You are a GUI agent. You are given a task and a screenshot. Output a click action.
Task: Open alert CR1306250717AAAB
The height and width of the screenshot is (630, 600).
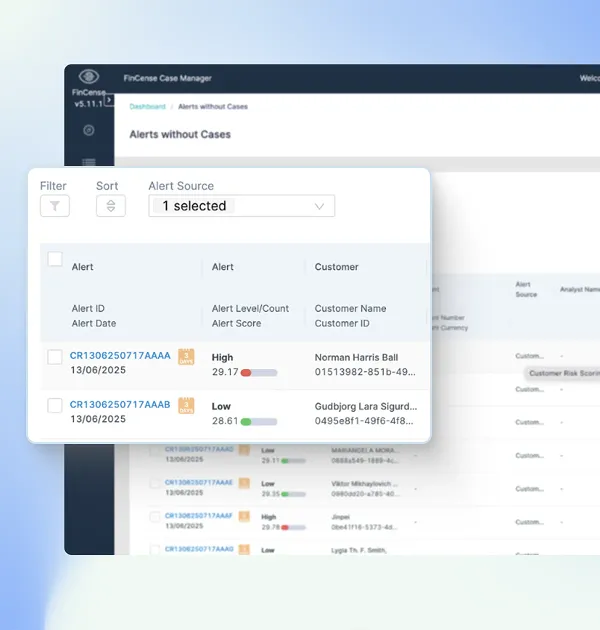click(x=120, y=405)
